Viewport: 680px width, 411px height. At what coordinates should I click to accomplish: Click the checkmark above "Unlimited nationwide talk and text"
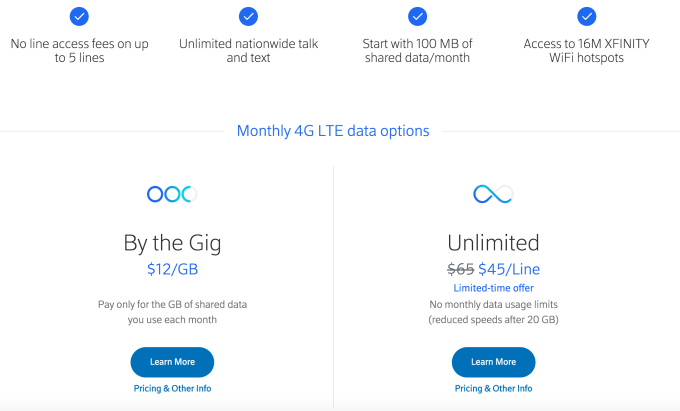pos(248,16)
